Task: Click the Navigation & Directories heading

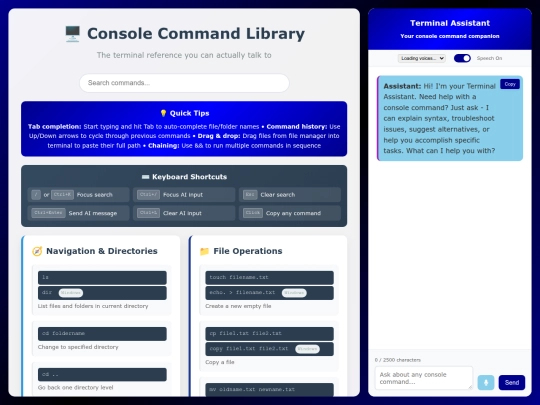Action: click(102, 251)
